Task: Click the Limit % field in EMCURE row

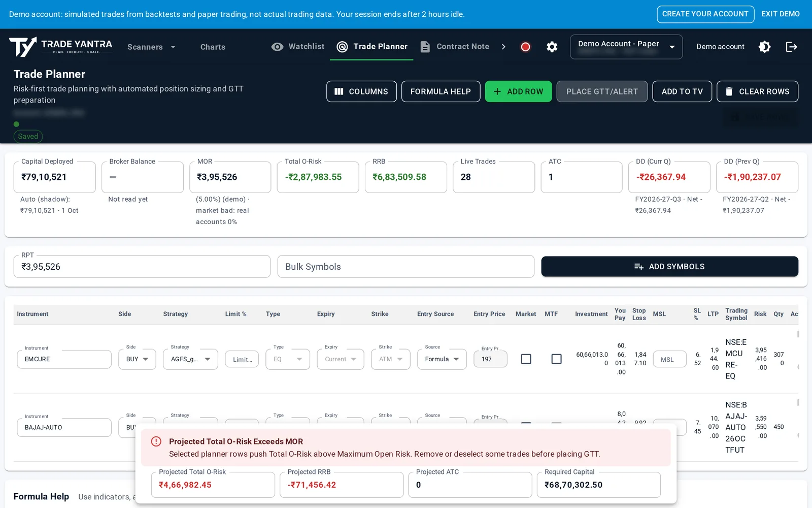Action: tap(242, 359)
